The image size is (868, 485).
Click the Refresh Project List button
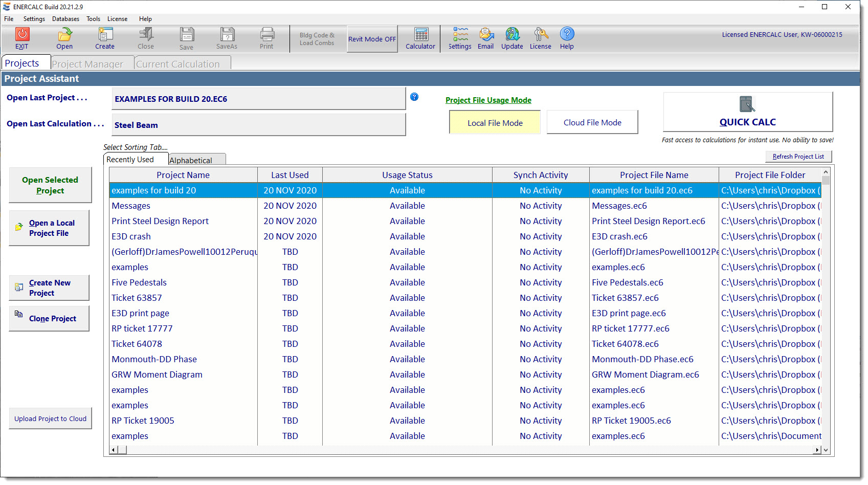798,157
